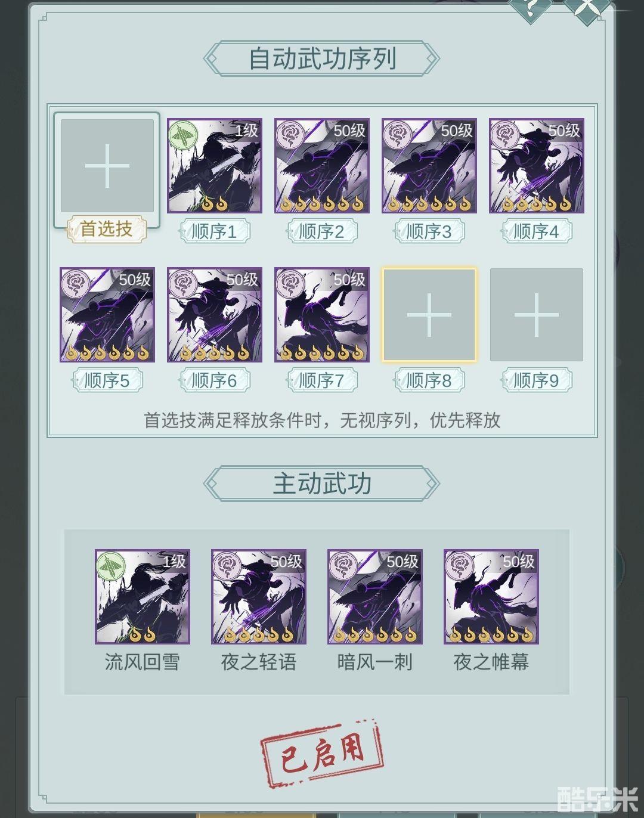644x818 pixels.
Task: Open the help question mark icon
Action: (530, 8)
